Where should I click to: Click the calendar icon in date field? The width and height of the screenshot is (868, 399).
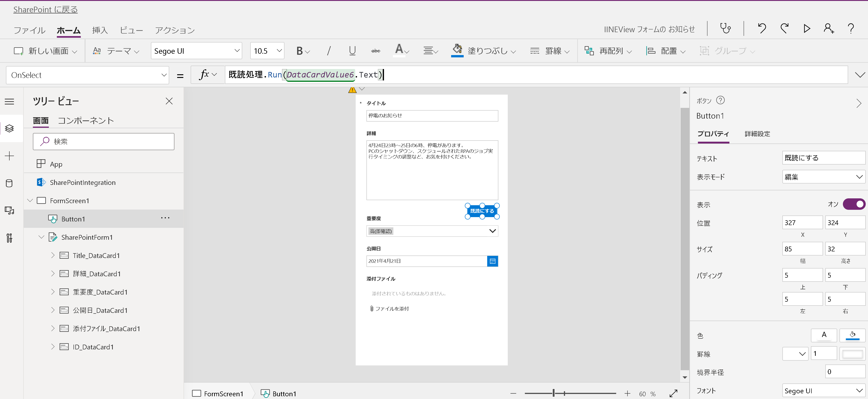click(492, 261)
